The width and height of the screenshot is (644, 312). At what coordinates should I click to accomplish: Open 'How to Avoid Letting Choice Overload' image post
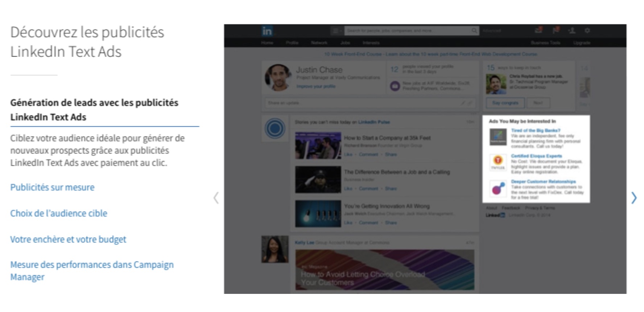coord(384,270)
